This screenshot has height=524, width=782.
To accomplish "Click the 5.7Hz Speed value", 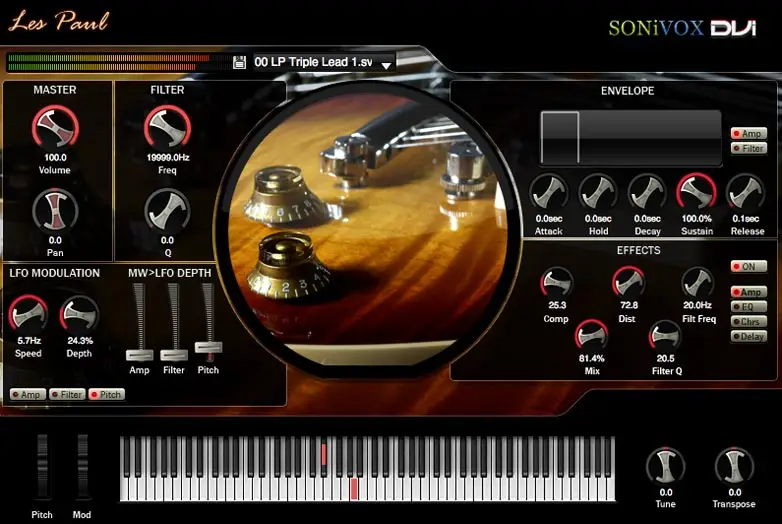I will tap(29, 341).
